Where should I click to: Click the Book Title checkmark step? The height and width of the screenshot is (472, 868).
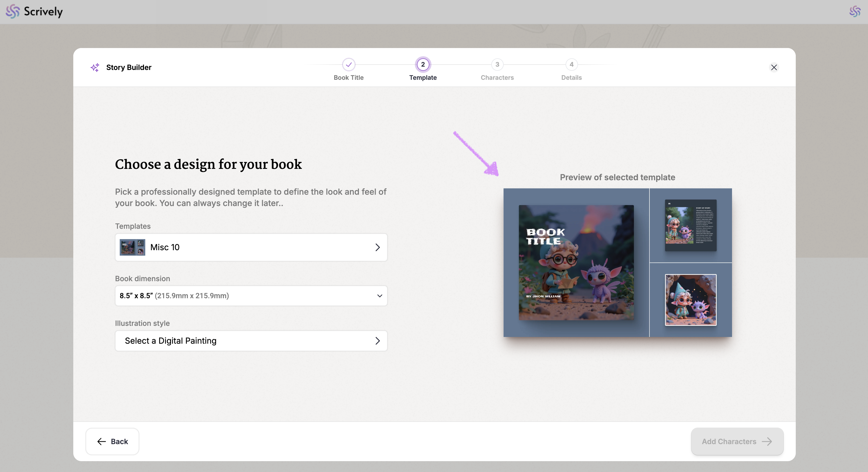(x=348, y=64)
